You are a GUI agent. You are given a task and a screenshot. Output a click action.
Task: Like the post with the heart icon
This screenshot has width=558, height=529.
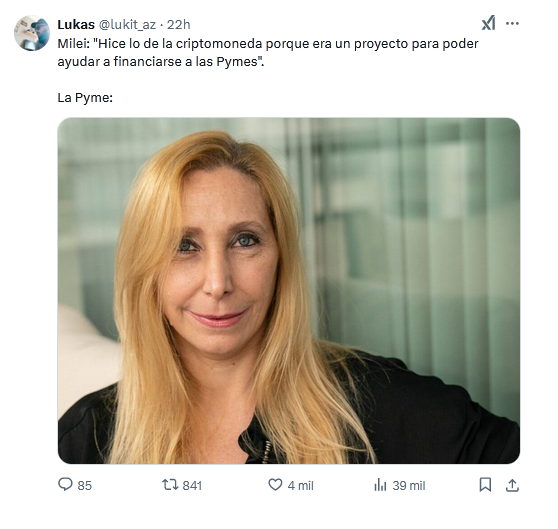click(275, 485)
